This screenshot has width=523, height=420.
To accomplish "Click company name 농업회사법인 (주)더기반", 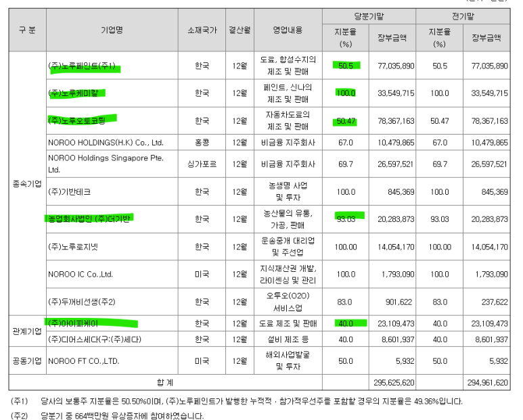I will pos(89,219).
